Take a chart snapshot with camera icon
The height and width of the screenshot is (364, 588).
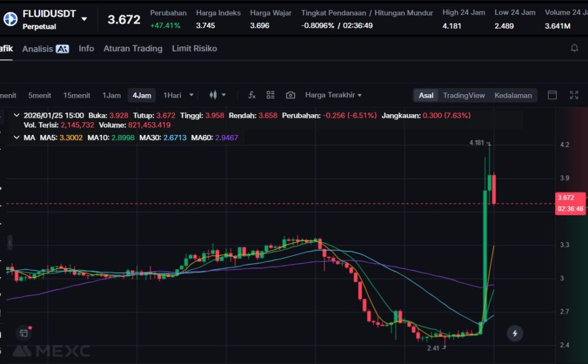click(291, 95)
